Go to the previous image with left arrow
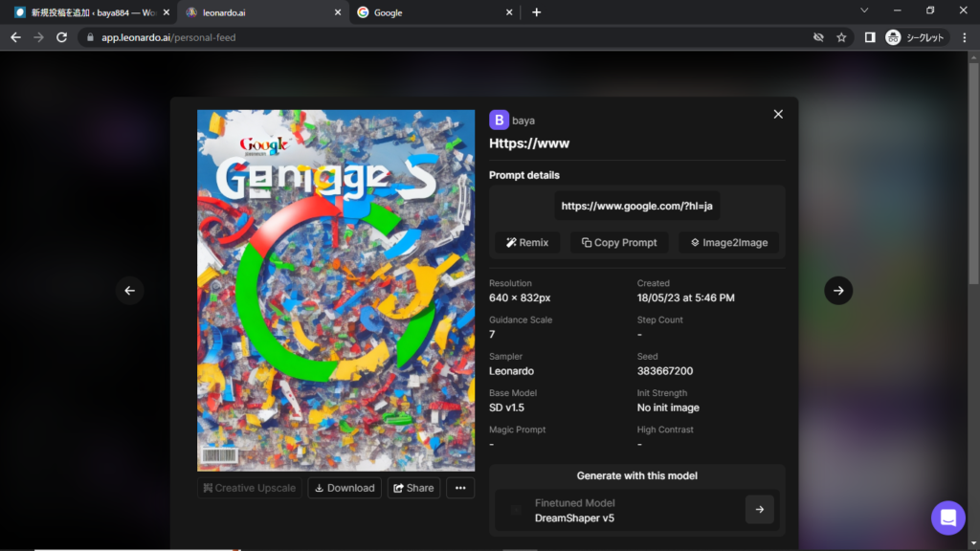This screenshot has width=980, height=551. pyautogui.click(x=130, y=291)
